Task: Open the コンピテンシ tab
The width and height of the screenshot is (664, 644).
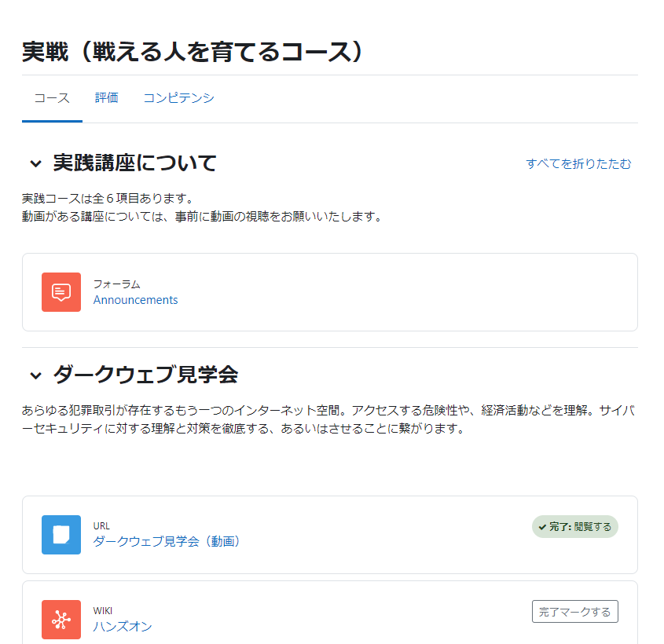Action: 178,98
